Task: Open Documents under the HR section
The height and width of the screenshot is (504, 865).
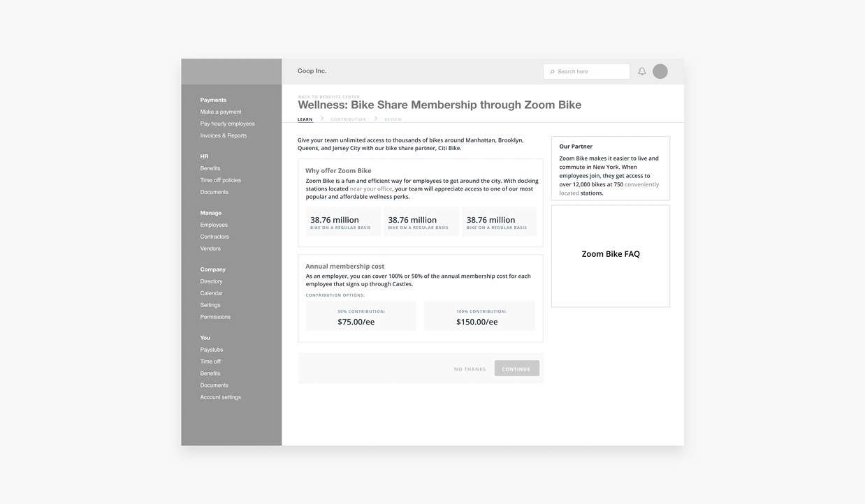Action: coord(215,192)
